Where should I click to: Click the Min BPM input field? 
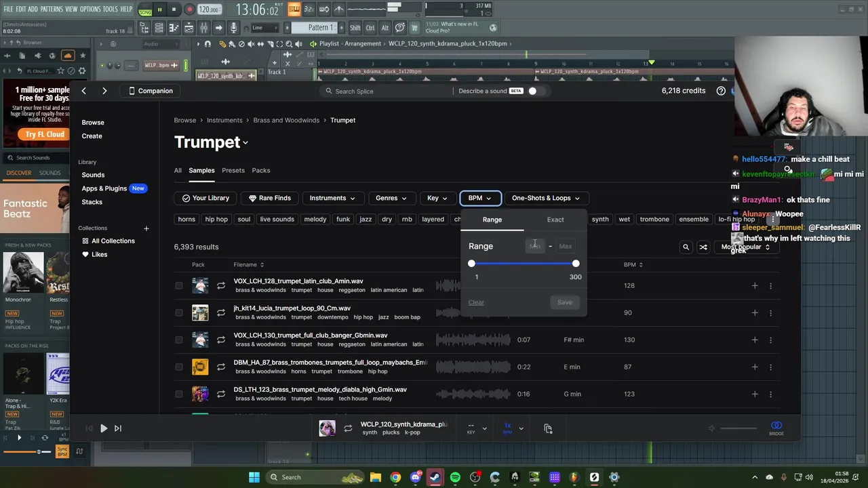(535, 246)
